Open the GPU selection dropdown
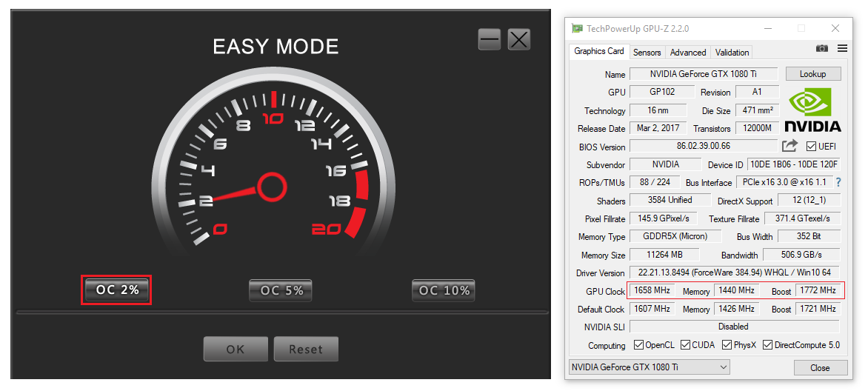The image size is (868, 391). pyautogui.click(x=650, y=367)
